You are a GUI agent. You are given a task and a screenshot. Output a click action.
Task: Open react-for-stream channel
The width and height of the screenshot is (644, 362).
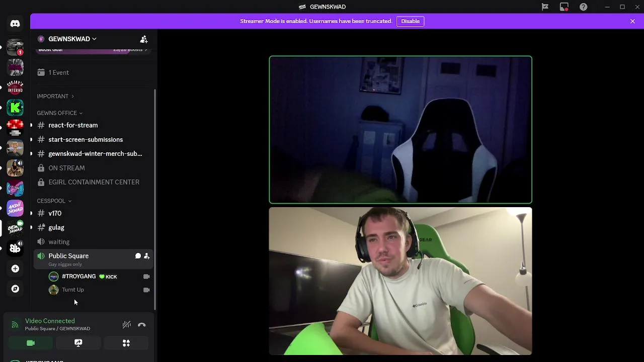pos(94,125)
